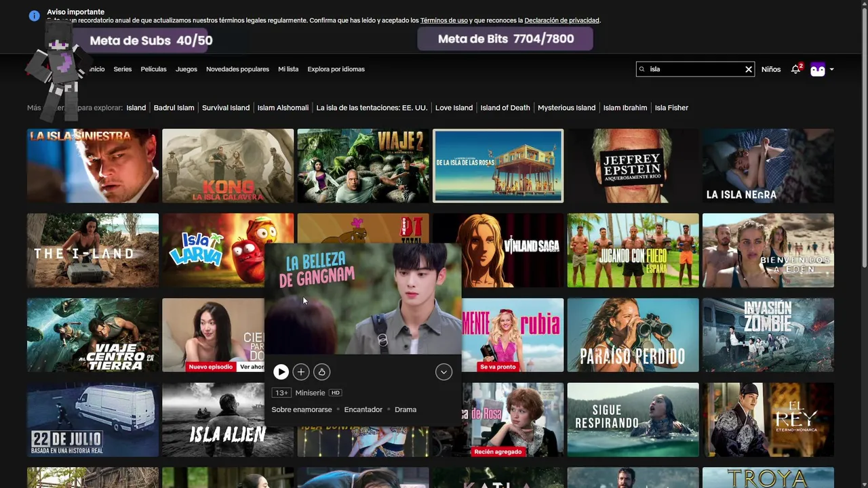Screen dimensions: 868x488
Task: Click into the search box containing 'isla'
Action: [695, 69]
